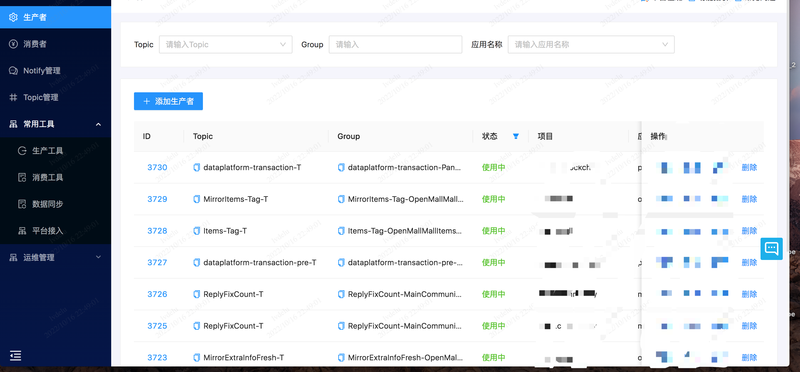Open producer ID 3728
Viewport: 800px width, 372px height.
[157, 231]
